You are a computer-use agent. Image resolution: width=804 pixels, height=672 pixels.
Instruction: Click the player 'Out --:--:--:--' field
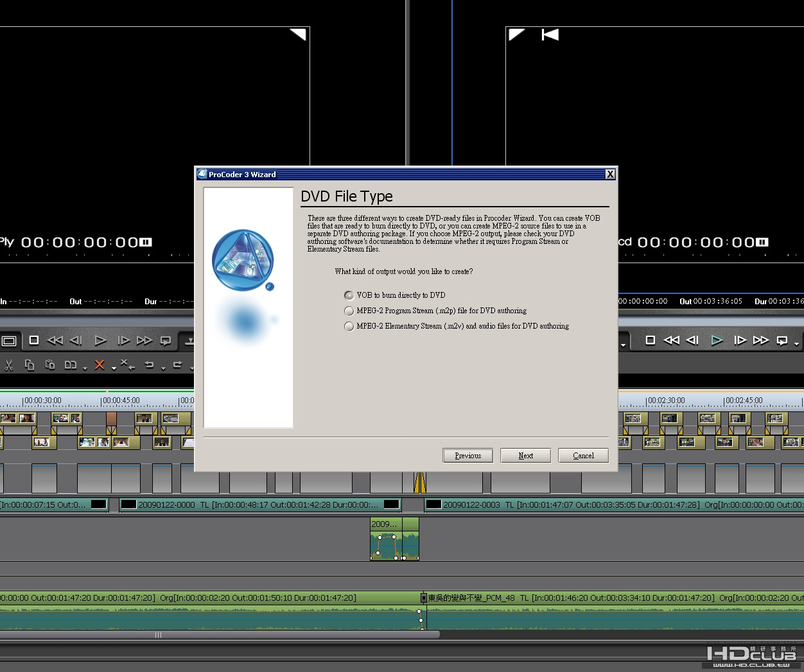(x=101, y=301)
